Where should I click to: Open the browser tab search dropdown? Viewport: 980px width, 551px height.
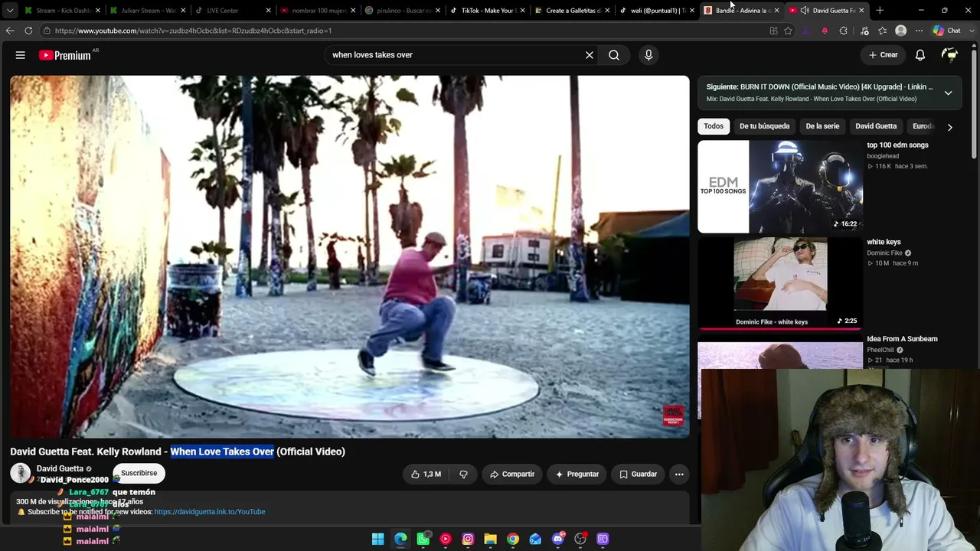pos(10,11)
